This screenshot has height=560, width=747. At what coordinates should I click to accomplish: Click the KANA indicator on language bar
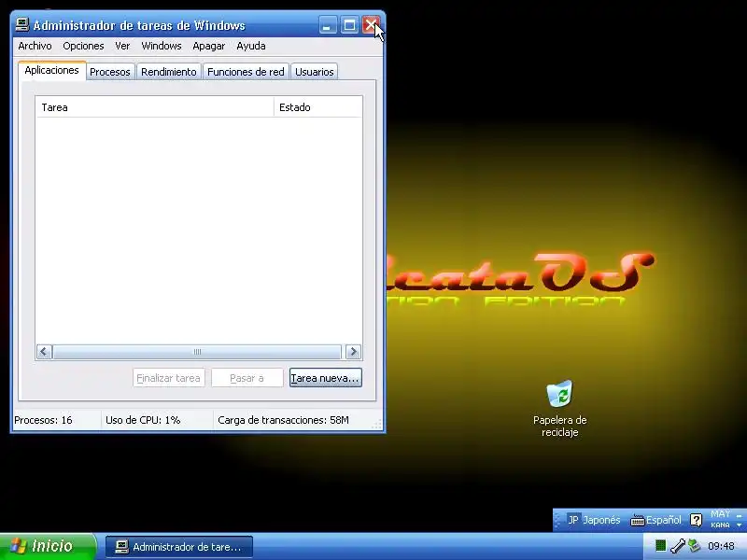720,525
